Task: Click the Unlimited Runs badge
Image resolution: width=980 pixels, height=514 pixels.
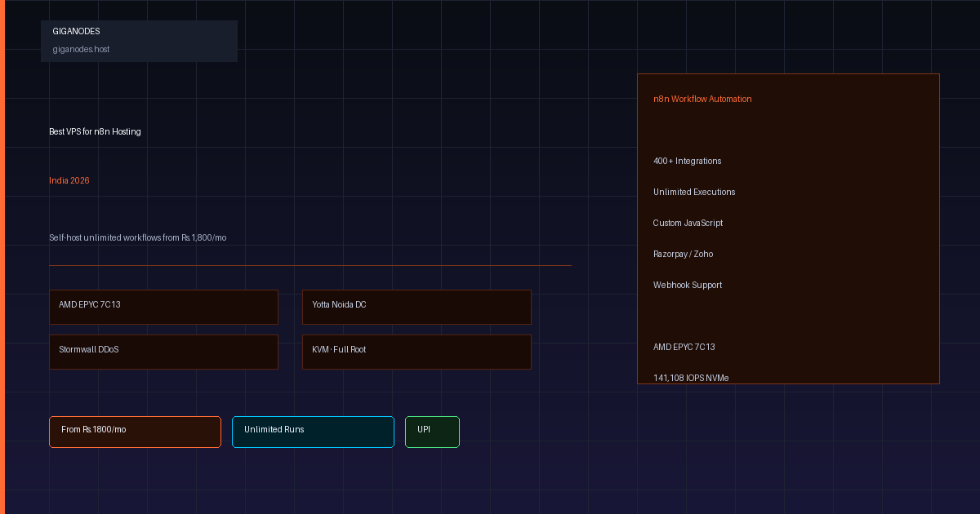Action: pos(313,432)
